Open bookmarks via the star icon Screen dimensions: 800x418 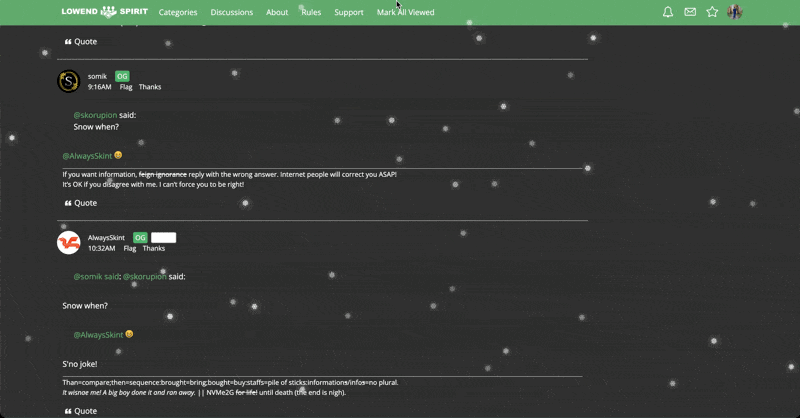tap(712, 12)
